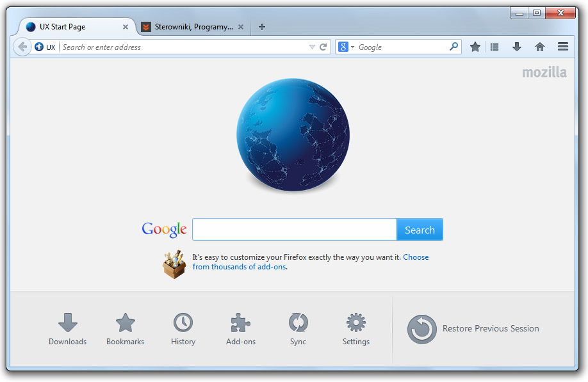Screen dimensions: 588x382
Task: Go back with the back arrow button
Action: (22, 47)
